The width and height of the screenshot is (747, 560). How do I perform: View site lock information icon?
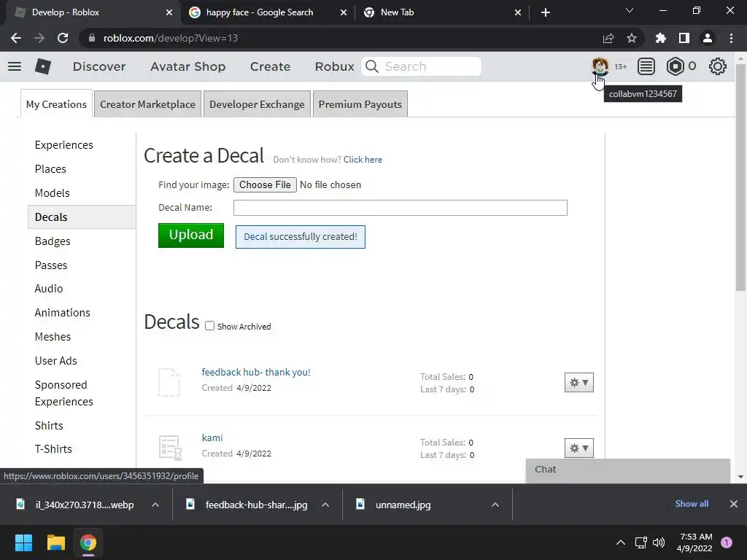pyautogui.click(x=91, y=38)
